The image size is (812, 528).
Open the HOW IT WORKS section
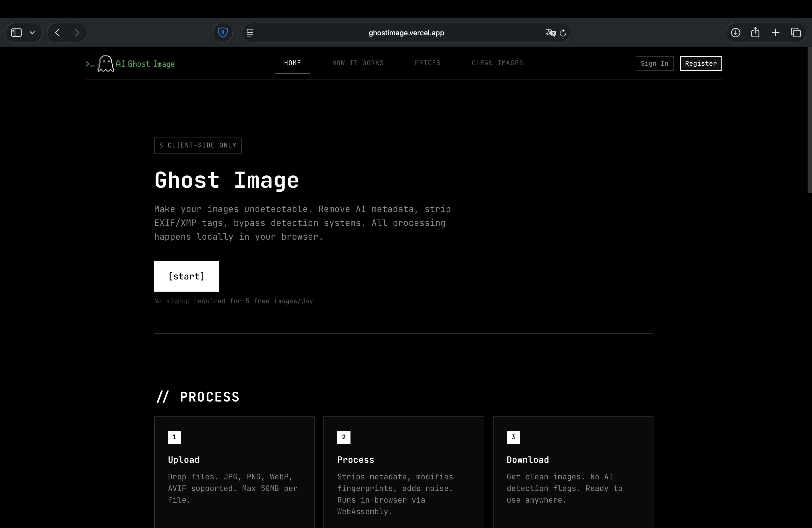coord(358,63)
